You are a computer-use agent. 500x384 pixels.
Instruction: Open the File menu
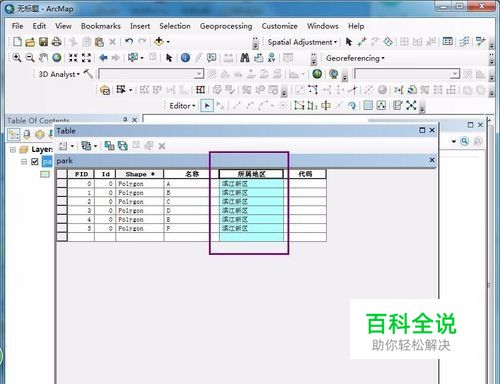pyautogui.click(x=17, y=26)
